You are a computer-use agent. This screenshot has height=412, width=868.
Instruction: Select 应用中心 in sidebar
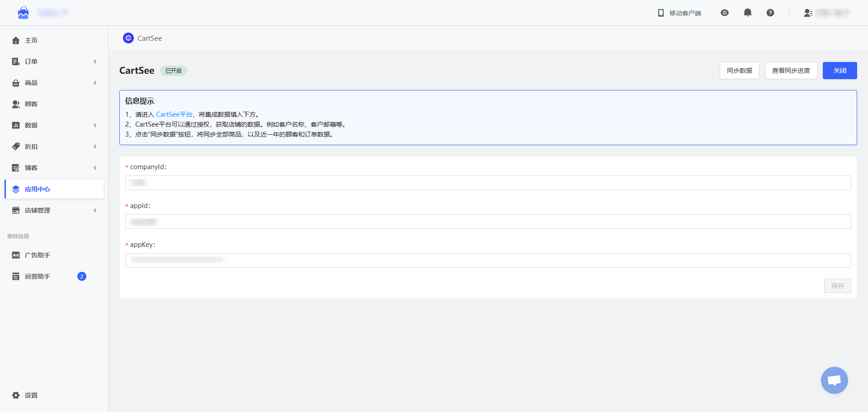click(54, 189)
